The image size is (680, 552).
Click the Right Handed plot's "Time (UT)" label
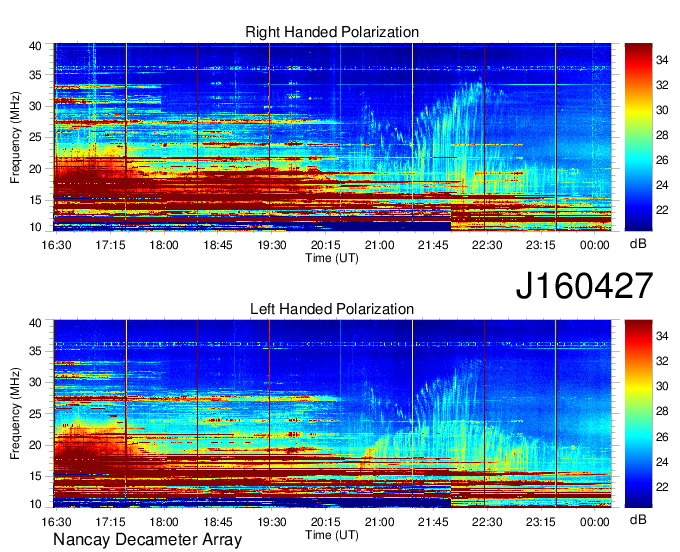click(332, 258)
